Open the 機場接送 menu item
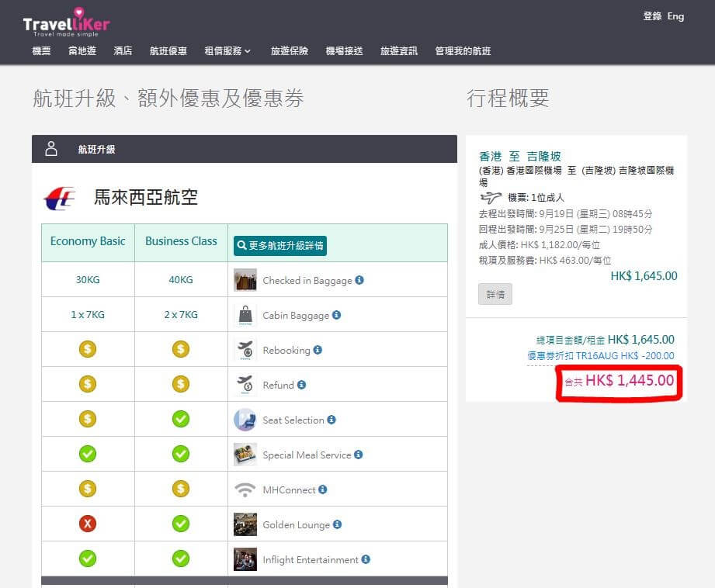 344,51
